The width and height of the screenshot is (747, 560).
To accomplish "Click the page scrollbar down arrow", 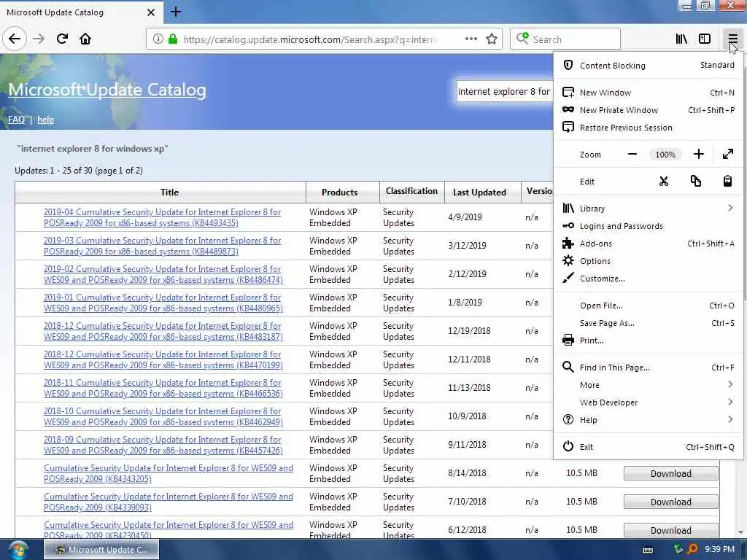I will (x=741, y=532).
